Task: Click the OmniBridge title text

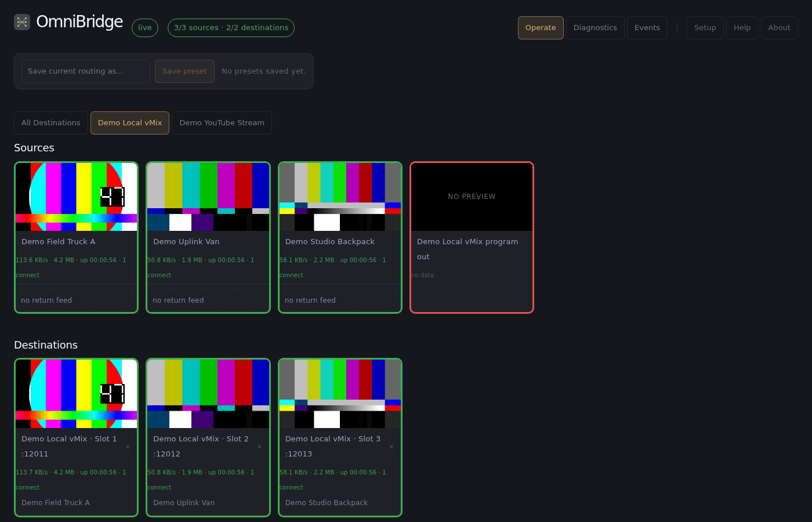Action: [x=79, y=22]
